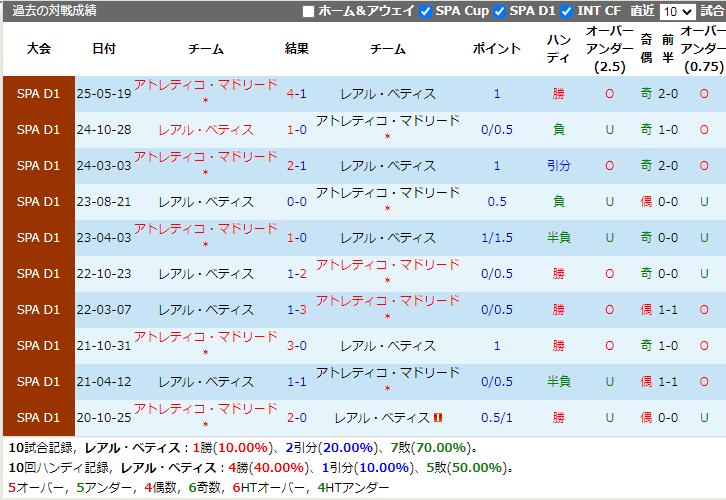
Task: Click the オーバーアンダー (2.5) column header
Action: click(x=609, y=49)
